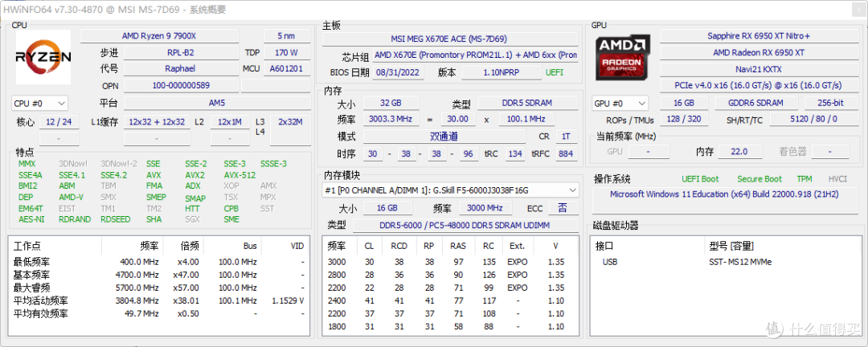Click the AMD Ryzen 9 7900X name field
This screenshot has width=868, height=347.
tap(159, 36)
